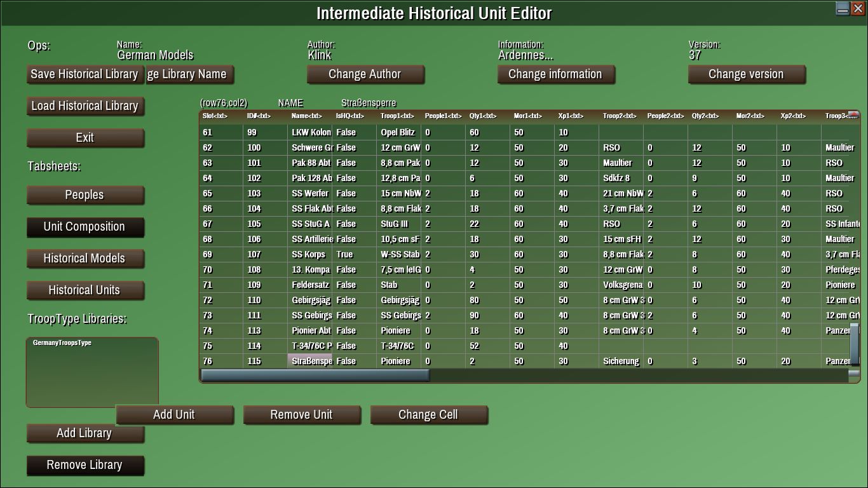Image resolution: width=868 pixels, height=488 pixels.
Task: Click the horizontal scrollbar thumb under the table
Action: tap(315, 376)
